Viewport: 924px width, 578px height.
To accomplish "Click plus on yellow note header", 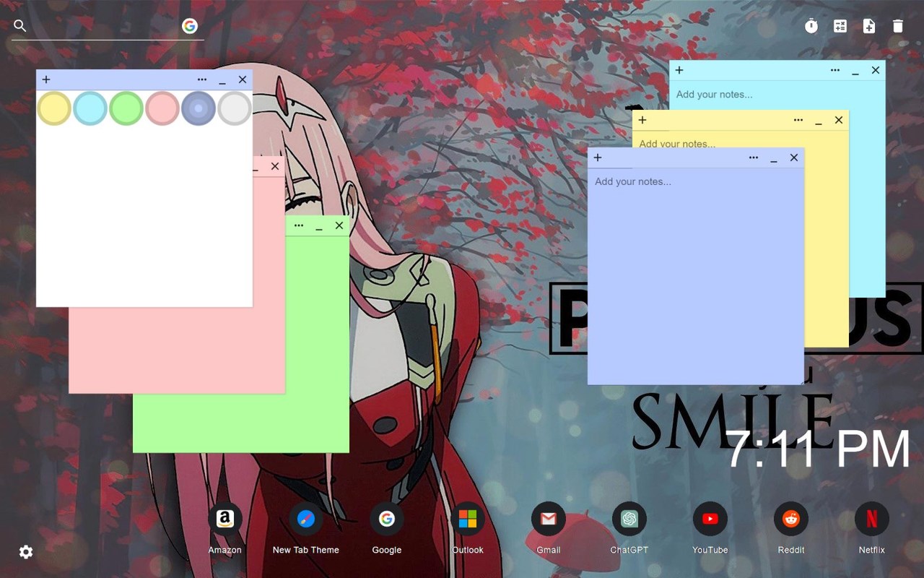I will click(x=642, y=120).
